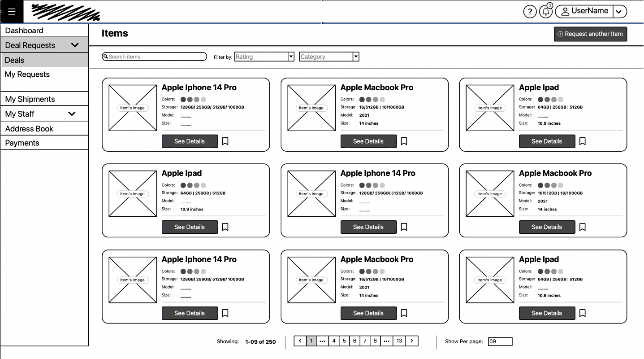Bookmark the first Apple Iphone 14 Pro card
Image resolution: width=644 pixels, height=359 pixels.
pyautogui.click(x=225, y=141)
